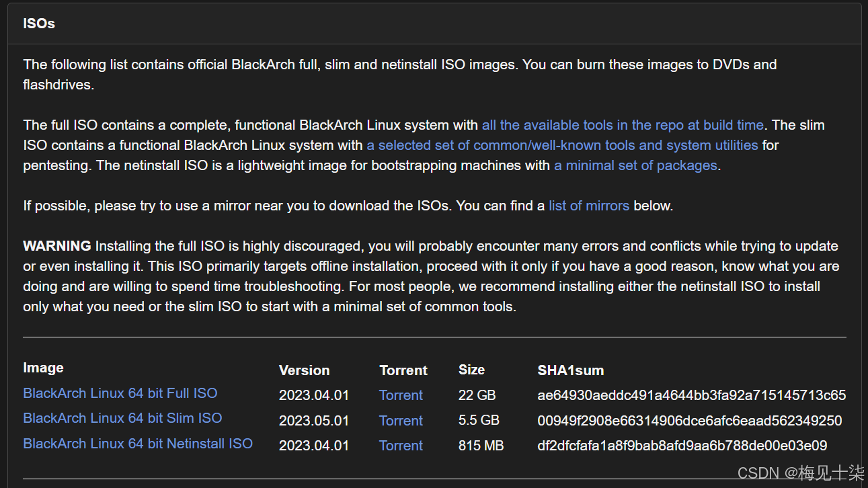Select the Full ISO version 2023.04.01 cell
The height and width of the screenshot is (488, 868).
314,395
